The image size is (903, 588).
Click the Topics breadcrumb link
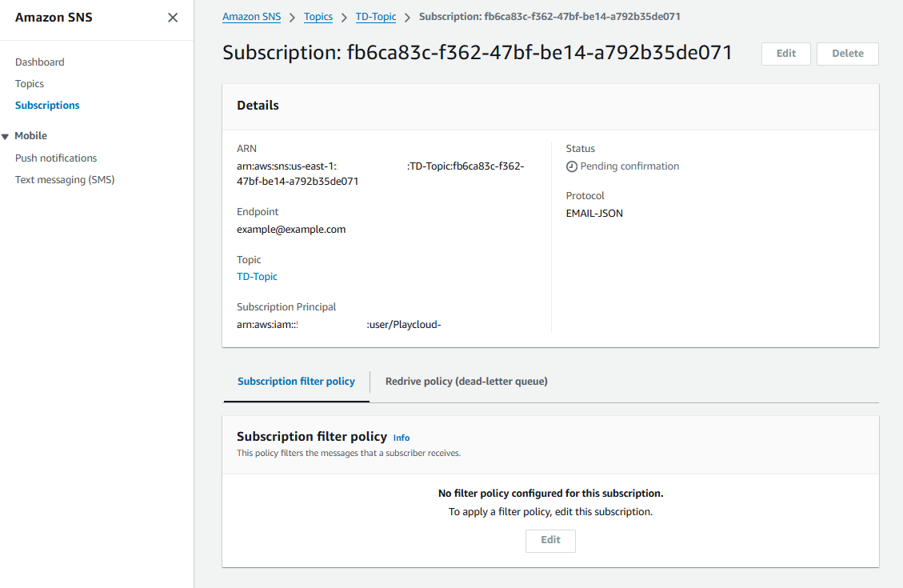[x=318, y=16]
